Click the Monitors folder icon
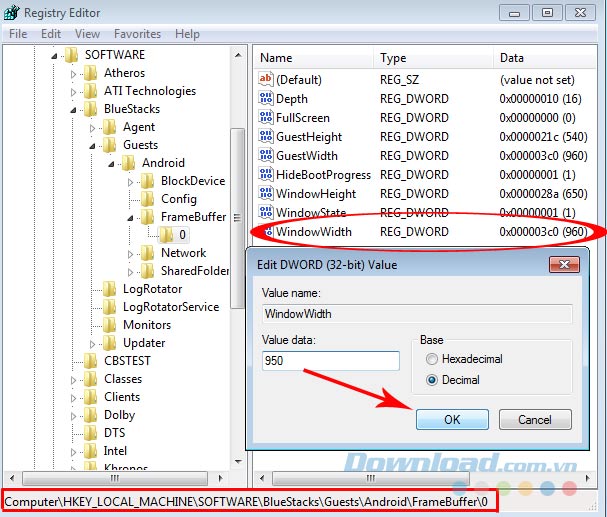The image size is (607, 517). [x=110, y=325]
